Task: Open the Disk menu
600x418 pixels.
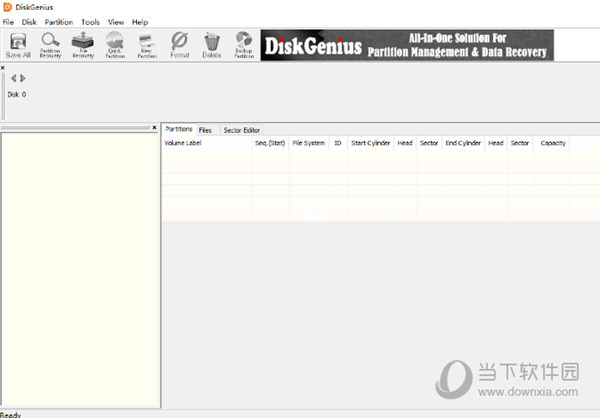Action: (x=29, y=21)
